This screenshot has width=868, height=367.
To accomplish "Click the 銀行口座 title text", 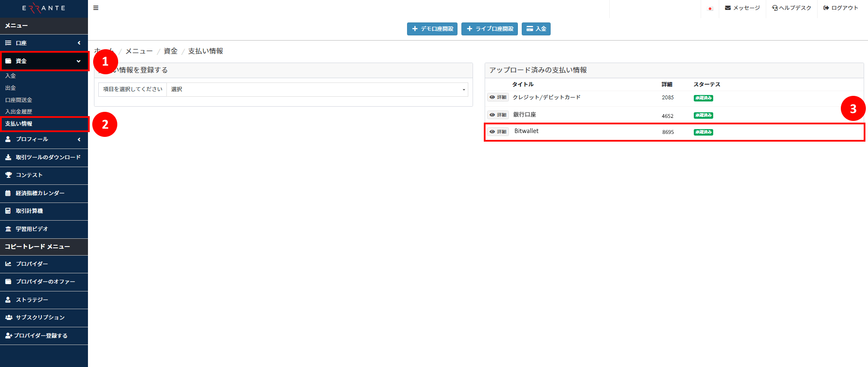I will tap(524, 114).
